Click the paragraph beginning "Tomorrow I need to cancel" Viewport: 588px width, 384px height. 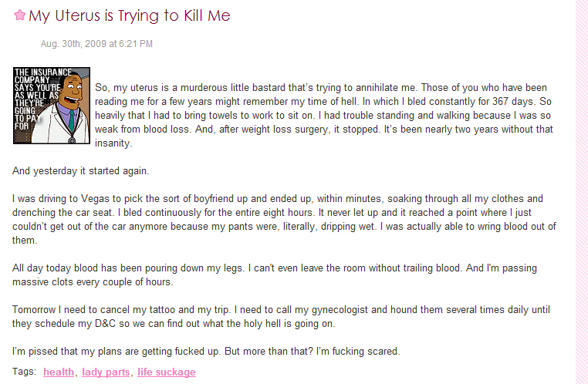pos(278,316)
